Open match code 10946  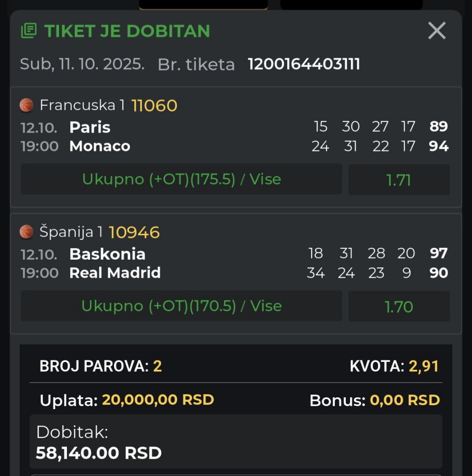click(134, 233)
